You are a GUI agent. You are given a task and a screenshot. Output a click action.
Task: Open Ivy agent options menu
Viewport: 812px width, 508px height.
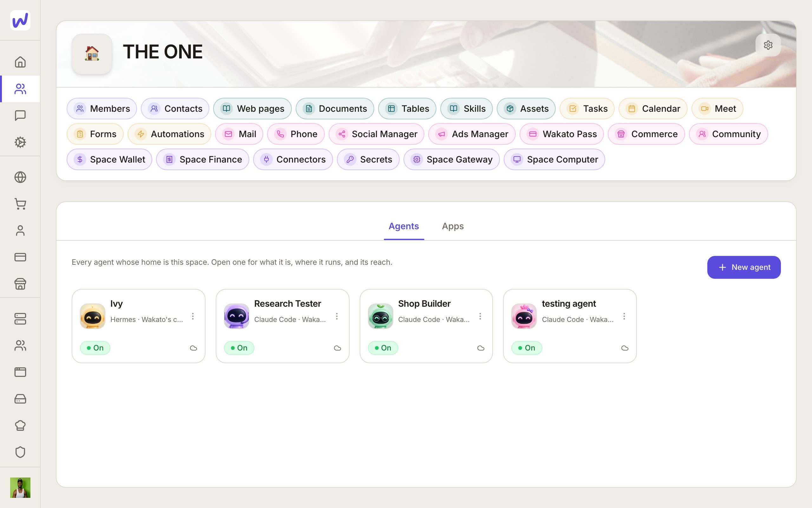pos(193,316)
